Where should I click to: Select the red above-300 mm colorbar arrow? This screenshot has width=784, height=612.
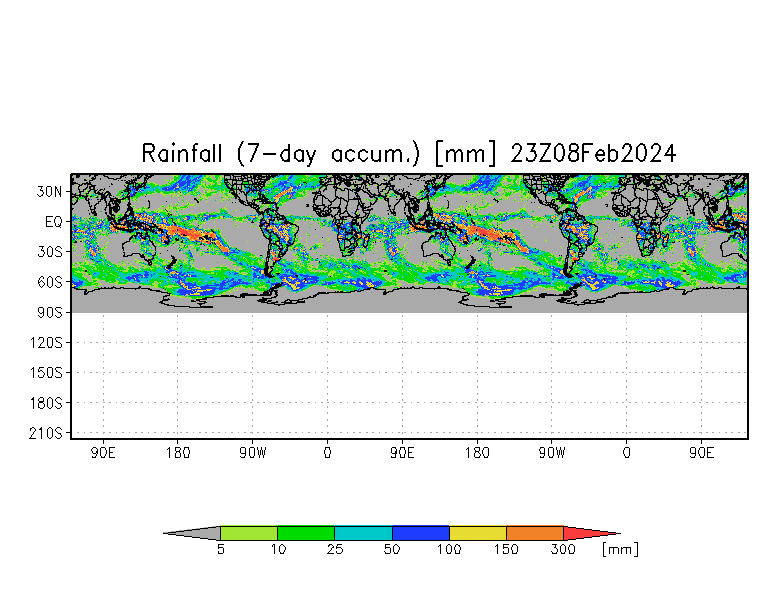pos(592,533)
